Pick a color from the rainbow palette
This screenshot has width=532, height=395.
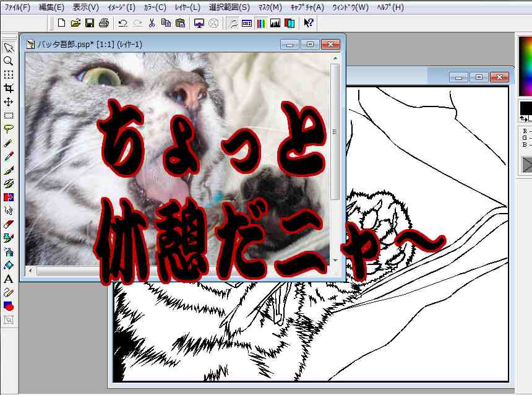(525, 62)
